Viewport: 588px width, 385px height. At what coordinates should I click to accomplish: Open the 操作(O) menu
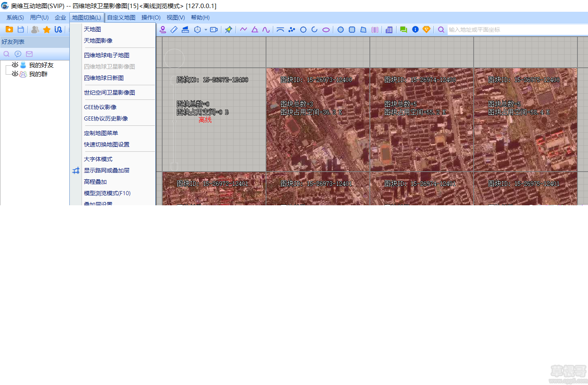(x=151, y=17)
